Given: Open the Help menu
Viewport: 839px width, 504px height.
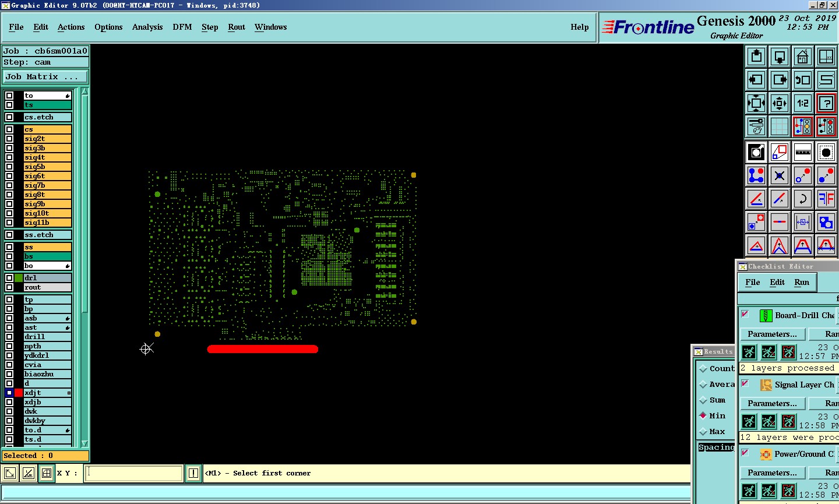Looking at the screenshot, I should [580, 27].
